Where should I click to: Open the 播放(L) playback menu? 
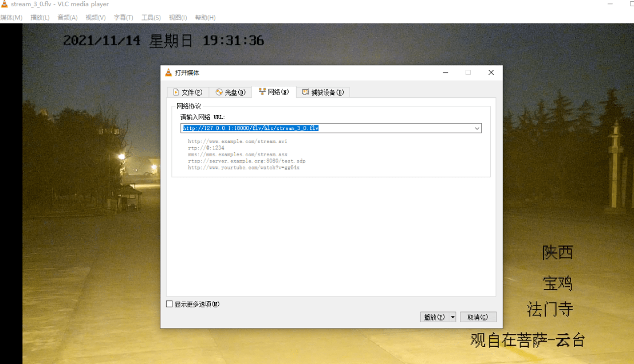click(x=40, y=18)
